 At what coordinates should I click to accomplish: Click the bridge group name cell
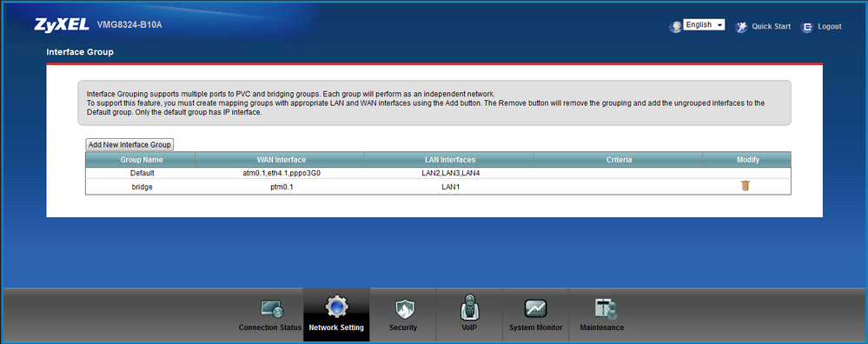[x=142, y=187]
